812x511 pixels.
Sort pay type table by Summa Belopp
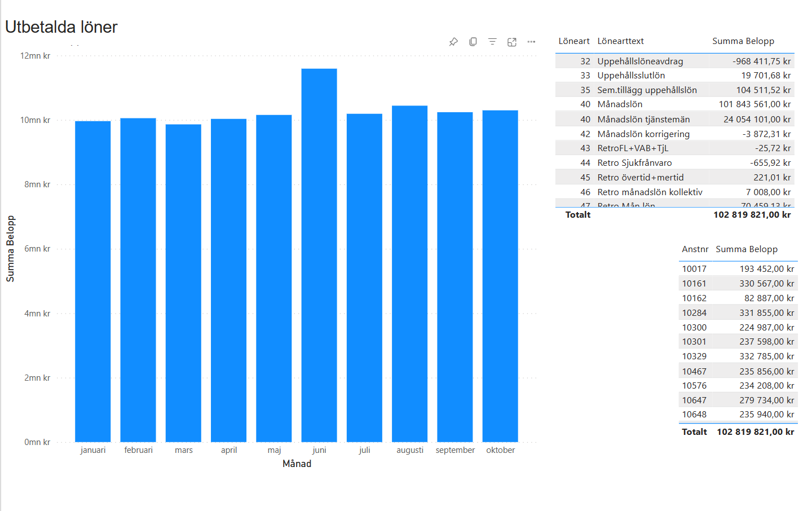point(743,41)
